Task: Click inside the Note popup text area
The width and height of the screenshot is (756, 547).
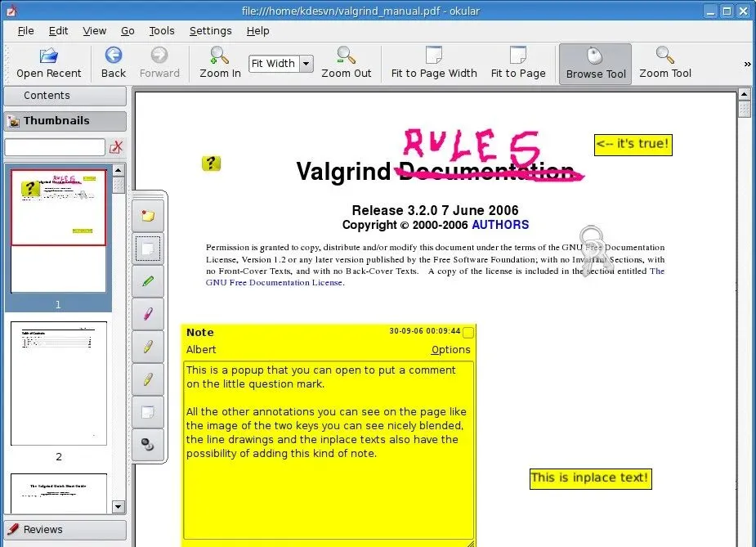Action: (x=329, y=450)
